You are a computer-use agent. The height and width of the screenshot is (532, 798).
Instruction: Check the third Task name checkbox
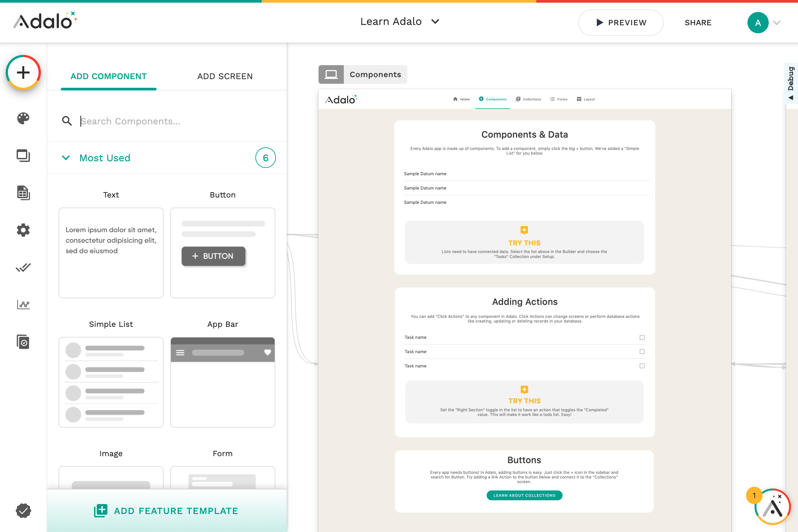(x=642, y=366)
